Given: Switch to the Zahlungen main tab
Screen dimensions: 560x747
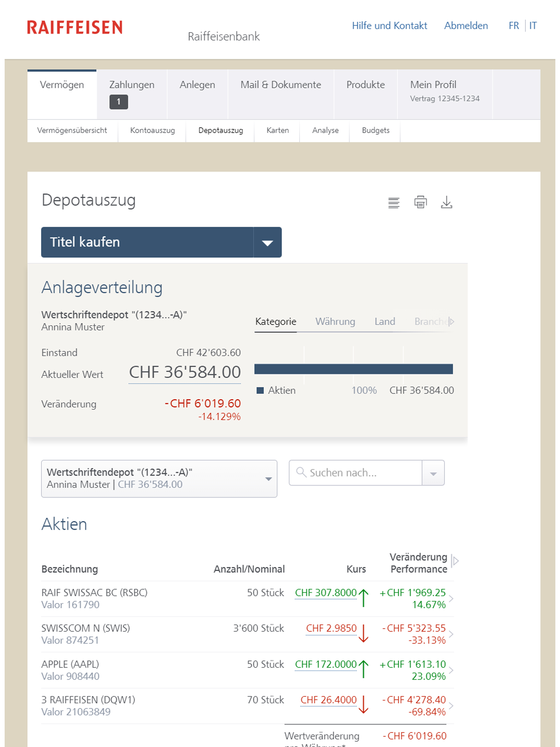Looking at the screenshot, I should point(132,85).
